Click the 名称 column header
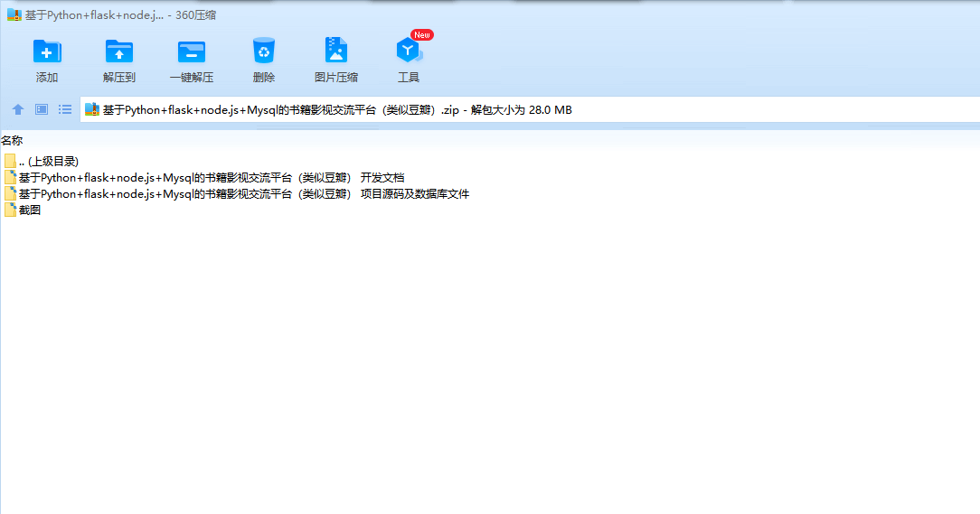Viewport: 980px width, 514px height. [12, 141]
